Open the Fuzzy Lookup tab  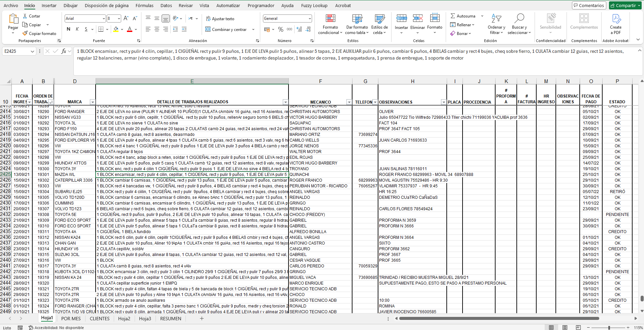314,5
